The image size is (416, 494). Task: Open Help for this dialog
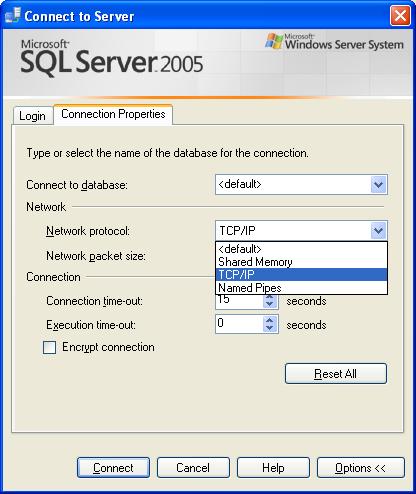point(273,468)
